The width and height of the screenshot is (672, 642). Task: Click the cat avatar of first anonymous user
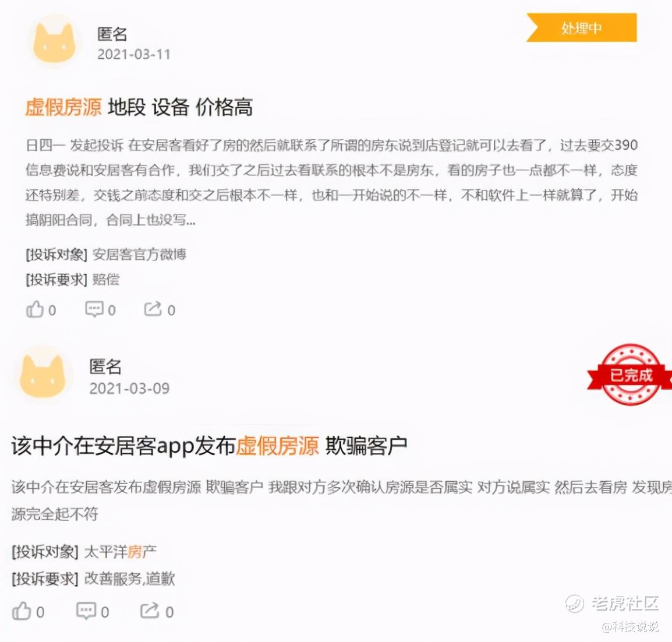click(54, 42)
